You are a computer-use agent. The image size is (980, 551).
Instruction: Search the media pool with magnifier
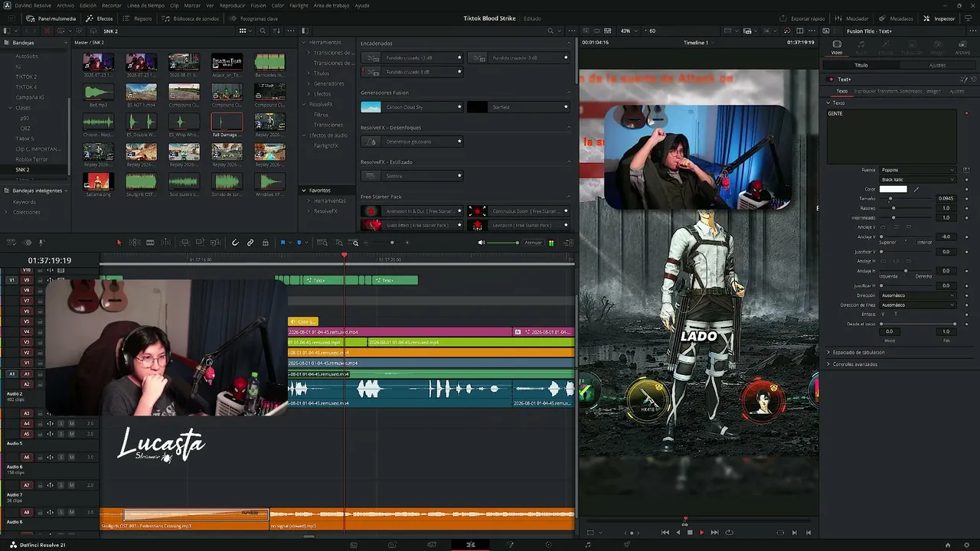pos(263,31)
